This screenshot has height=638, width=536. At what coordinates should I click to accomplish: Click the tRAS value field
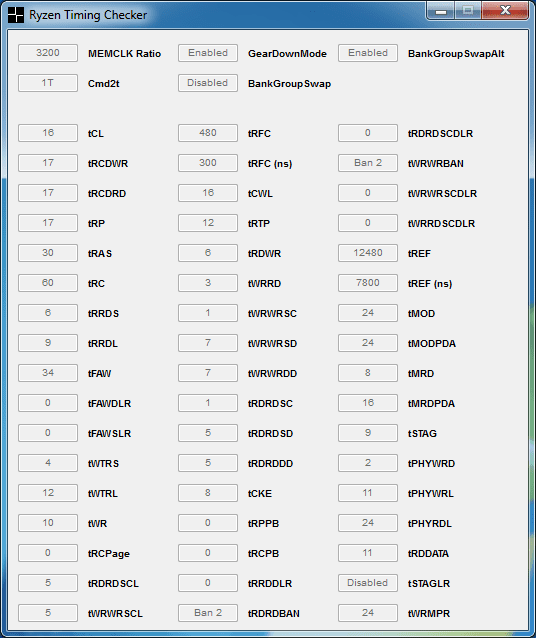[x=48, y=253]
